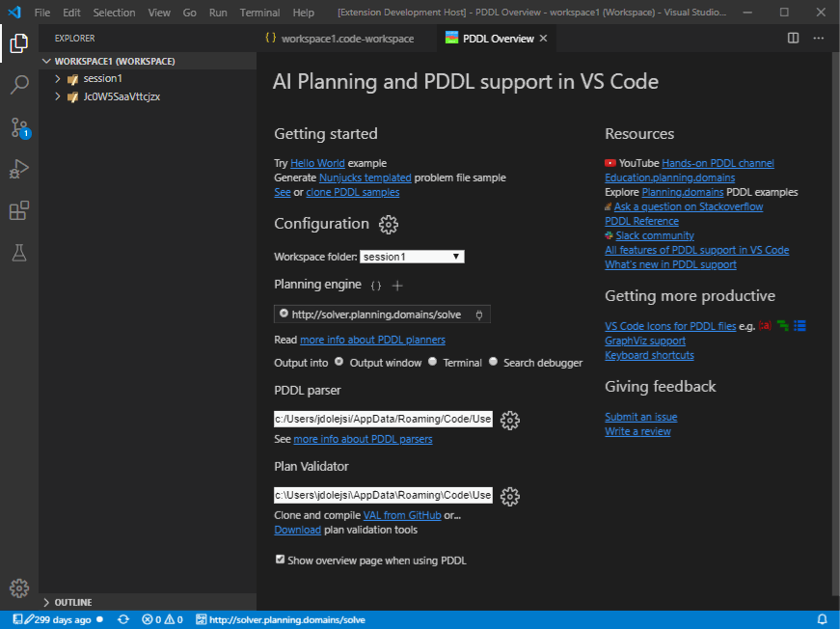Viewport: 840px width, 629px height.
Task: Open the Workspace folder dropdown
Action: coord(412,257)
